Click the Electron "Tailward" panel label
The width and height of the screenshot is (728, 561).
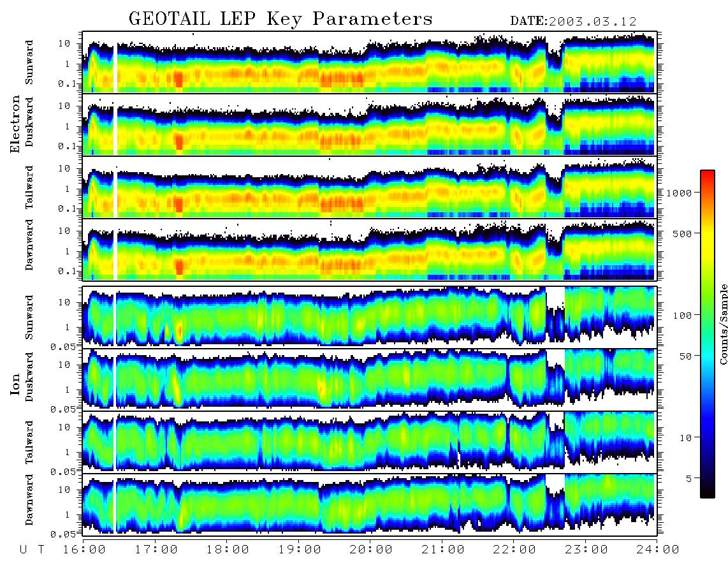pos(29,187)
